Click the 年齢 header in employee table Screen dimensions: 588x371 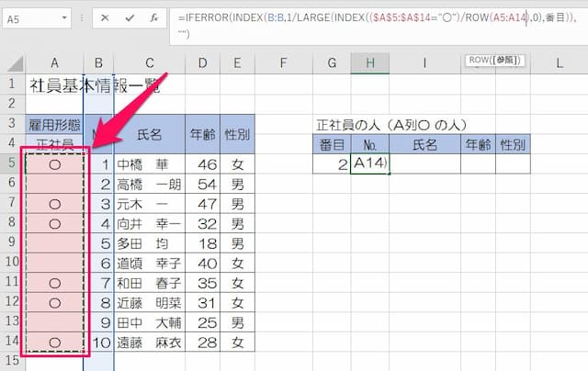[x=202, y=134]
